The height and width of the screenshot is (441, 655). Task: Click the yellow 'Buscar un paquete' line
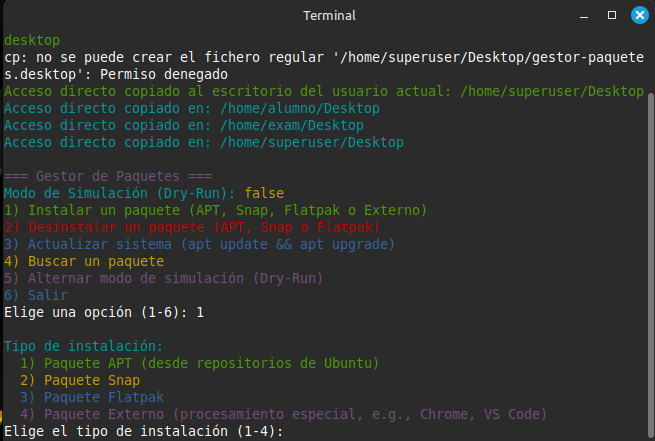84,261
